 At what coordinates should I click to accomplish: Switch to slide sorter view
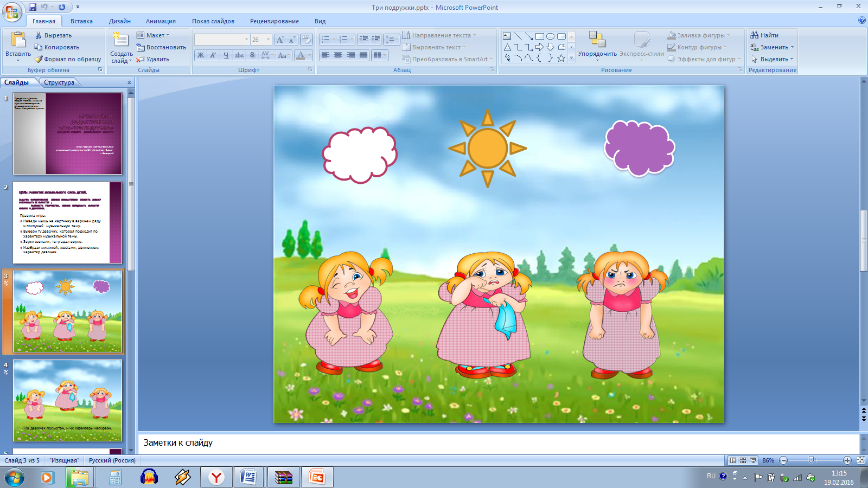pyautogui.click(x=743, y=460)
